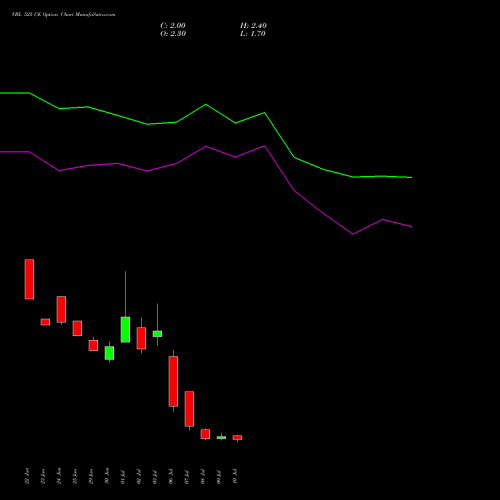Click the red candle for 07 Jul
The height and width of the screenshot is (500, 500).
[x=189, y=409]
